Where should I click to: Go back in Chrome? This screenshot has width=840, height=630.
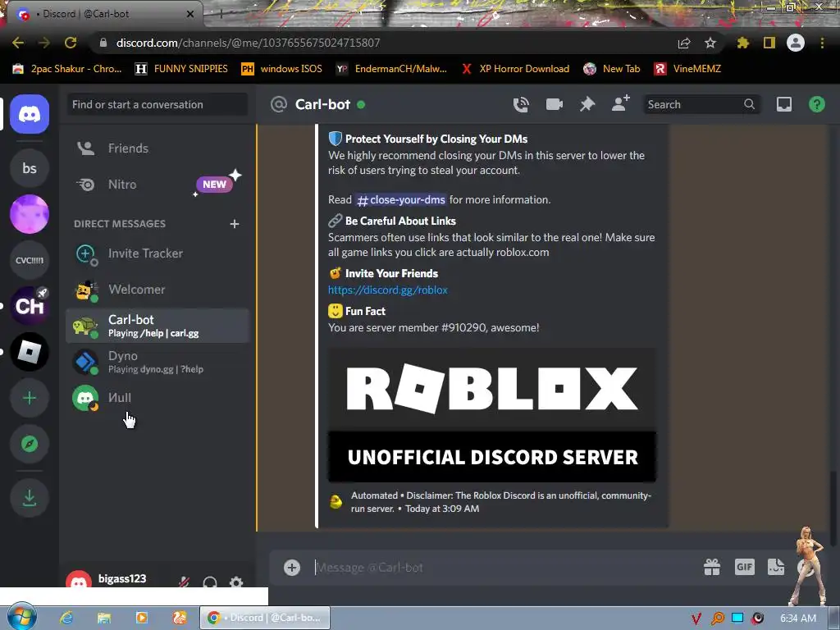pos(18,43)
